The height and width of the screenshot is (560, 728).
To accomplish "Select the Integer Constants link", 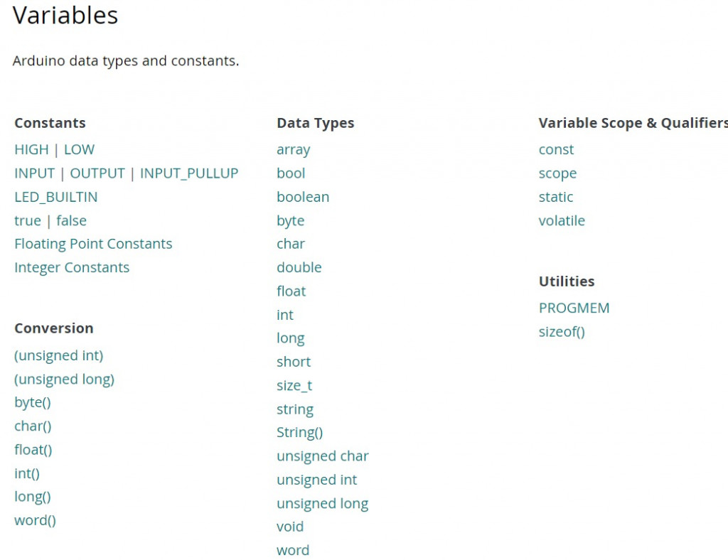I will pos(72,267).
